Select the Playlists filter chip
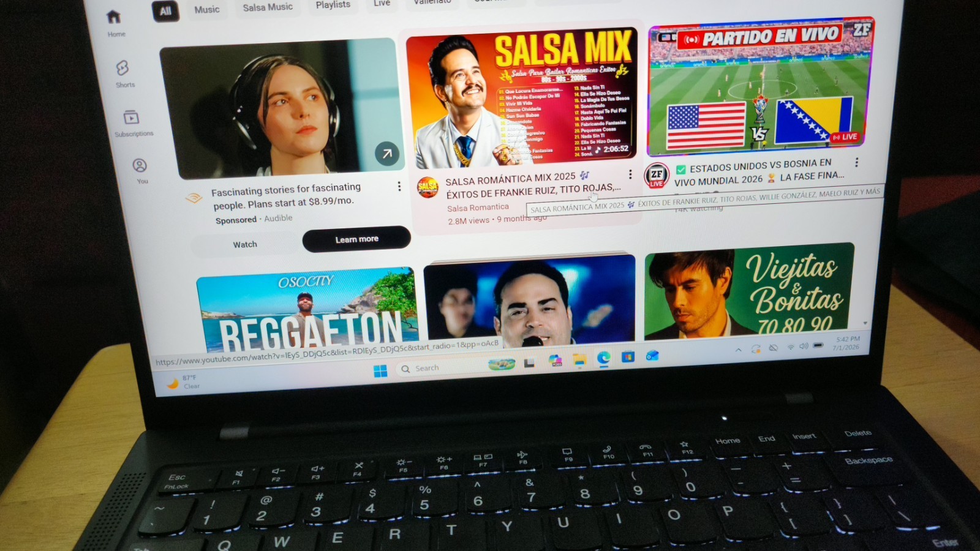980x551 pixels. [x=333, y=5]
